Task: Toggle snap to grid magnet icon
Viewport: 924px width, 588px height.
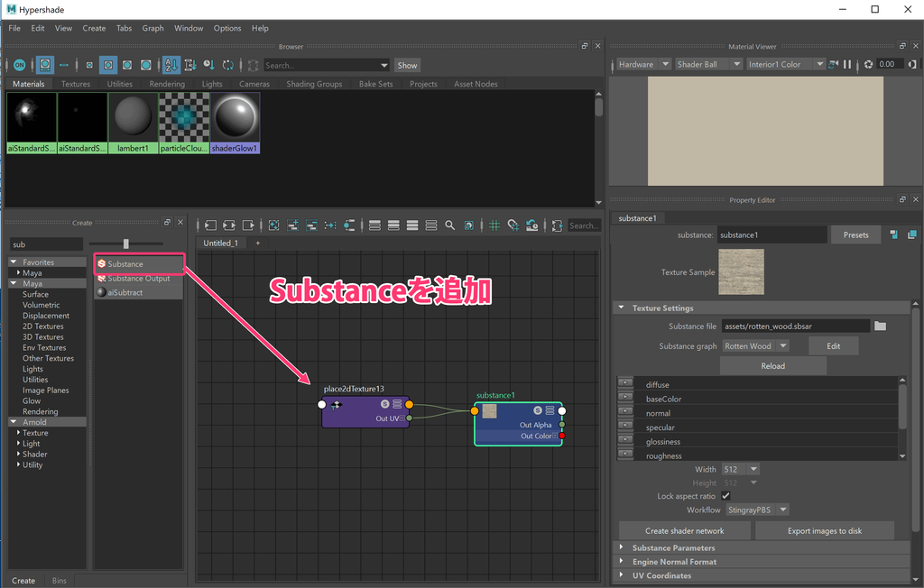Action: pos(513,225)
